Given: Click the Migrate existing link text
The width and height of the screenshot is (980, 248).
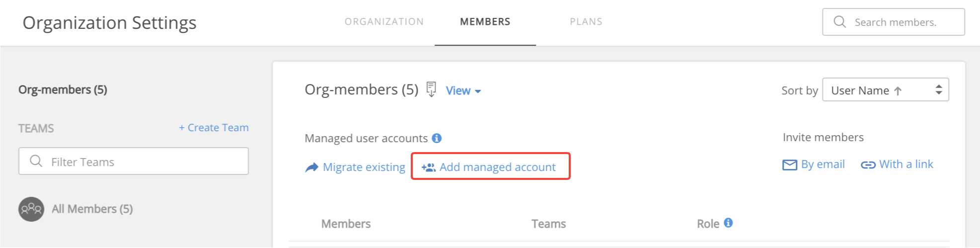Looking at the screenshot, I should (364, 167).
